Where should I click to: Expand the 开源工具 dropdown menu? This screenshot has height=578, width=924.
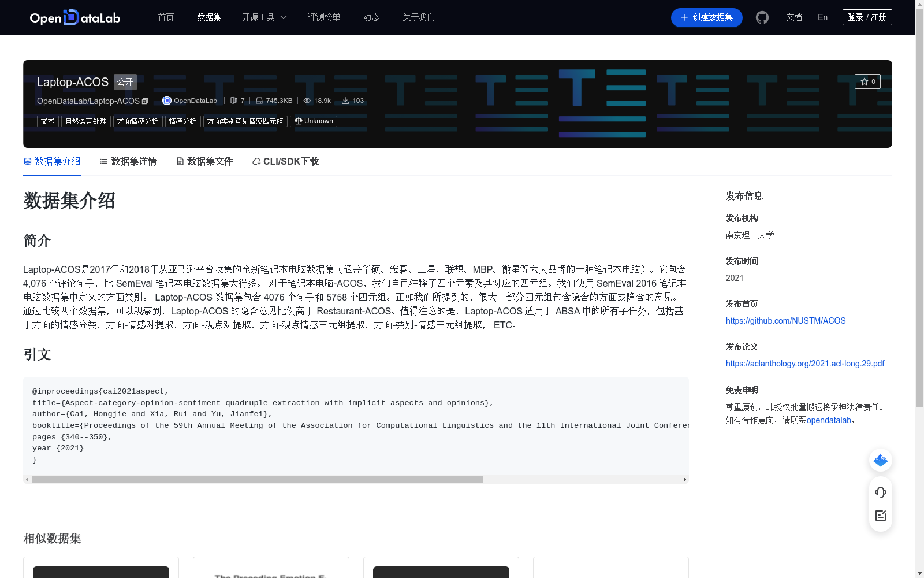click(x=264, y=17)
